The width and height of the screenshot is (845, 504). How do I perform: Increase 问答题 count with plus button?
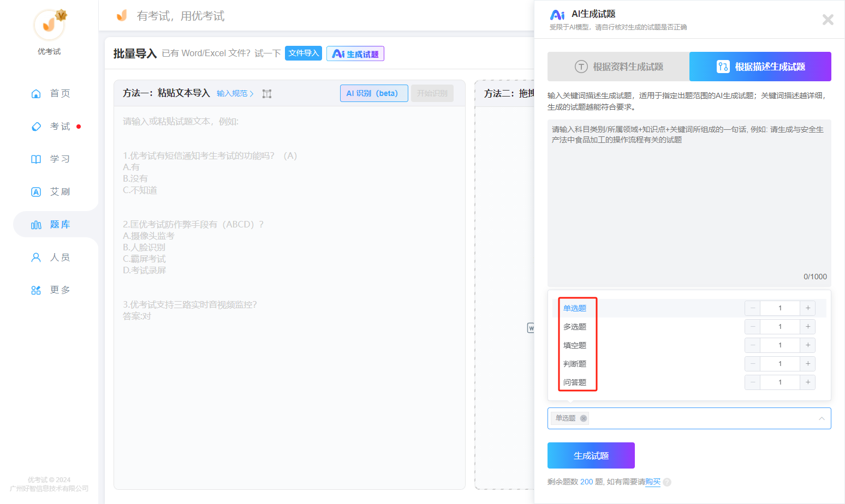(808, 382)
